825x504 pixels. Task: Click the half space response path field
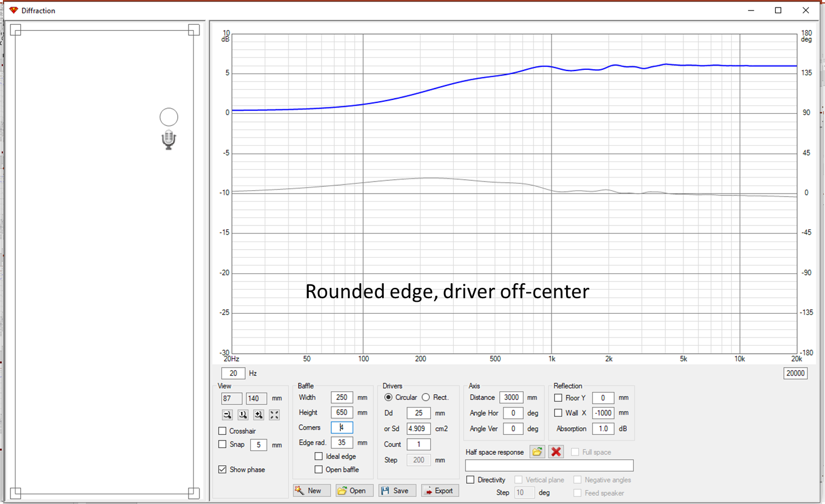[549, 466]
